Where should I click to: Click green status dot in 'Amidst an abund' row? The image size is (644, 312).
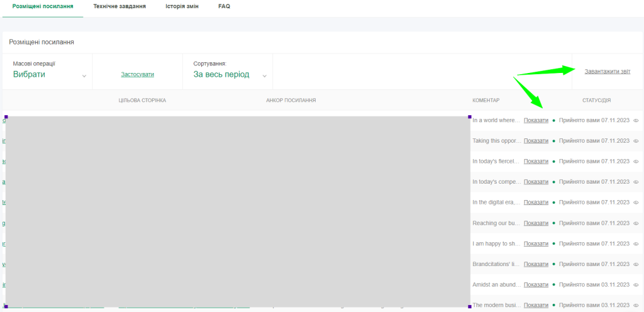[553, 284]
